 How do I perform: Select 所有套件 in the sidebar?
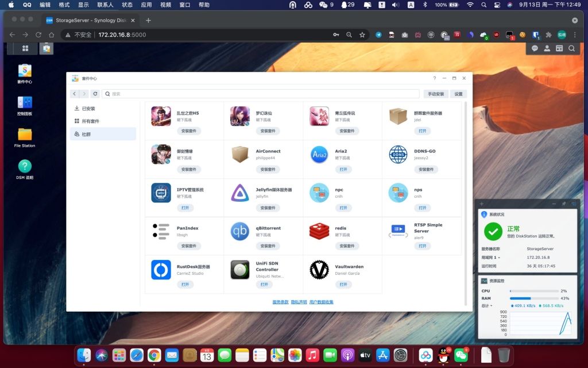click(103, 121)
